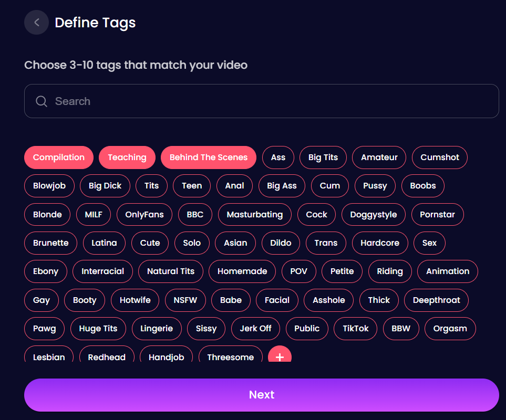Enable the OnlyFans tag
Image resolution: width=506 pixels, height=420 pixels.
pos(144,215)
